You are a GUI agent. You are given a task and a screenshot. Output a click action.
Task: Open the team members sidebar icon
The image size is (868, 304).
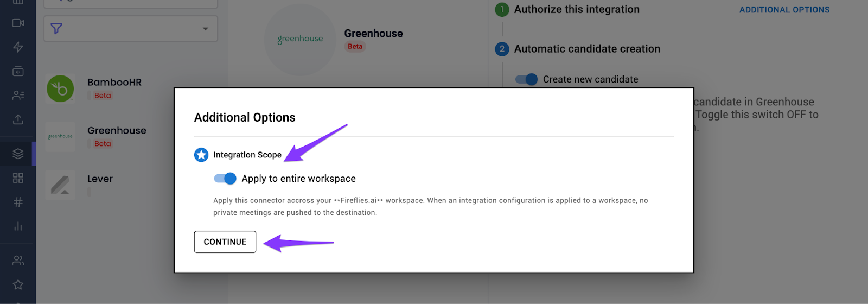tap(18, 261)
